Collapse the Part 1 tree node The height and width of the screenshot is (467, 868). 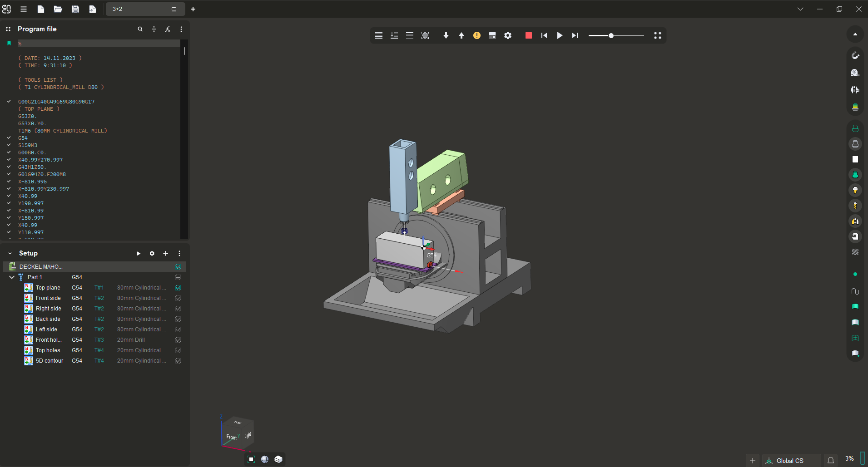[12, 277]
